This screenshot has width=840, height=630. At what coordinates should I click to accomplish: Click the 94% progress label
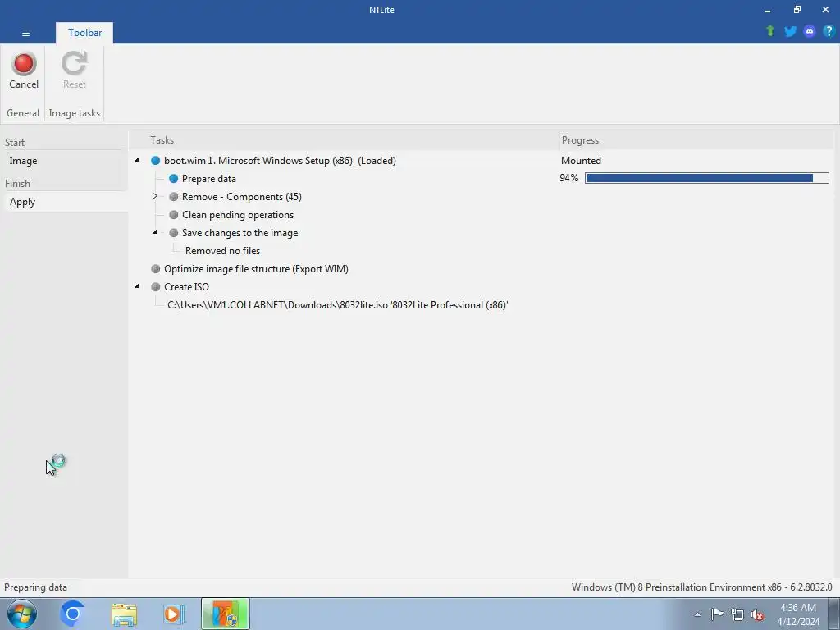(569, 178)
